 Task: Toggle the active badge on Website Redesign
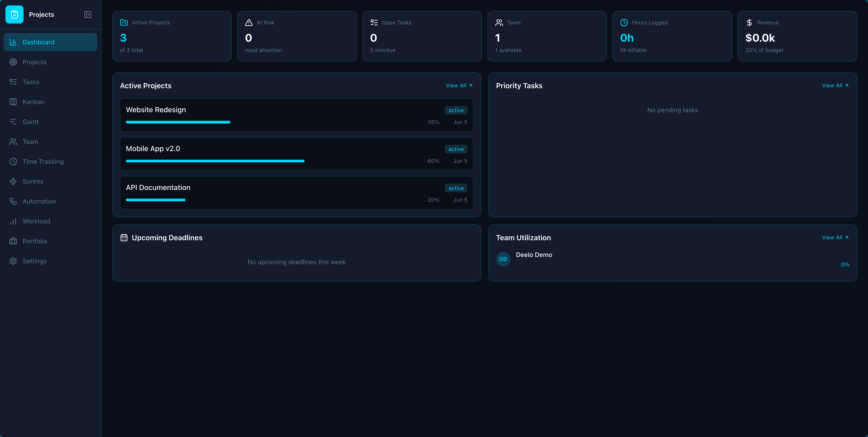(455, 110)
